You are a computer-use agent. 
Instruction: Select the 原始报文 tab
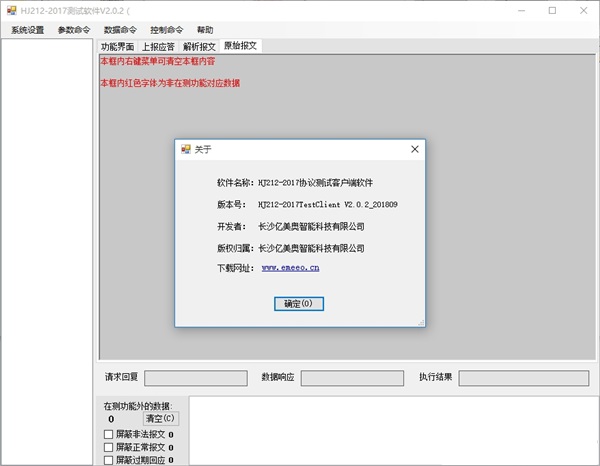240,46
